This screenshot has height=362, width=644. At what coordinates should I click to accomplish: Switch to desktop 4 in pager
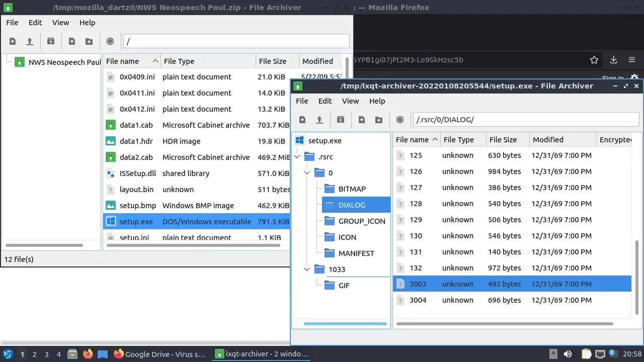click(58, 354)
